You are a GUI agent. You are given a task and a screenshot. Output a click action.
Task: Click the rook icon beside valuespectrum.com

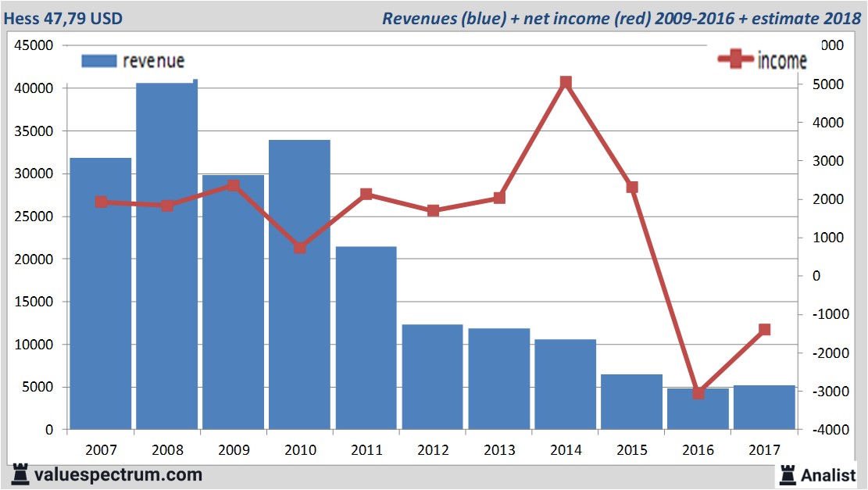tap(21, 474)
